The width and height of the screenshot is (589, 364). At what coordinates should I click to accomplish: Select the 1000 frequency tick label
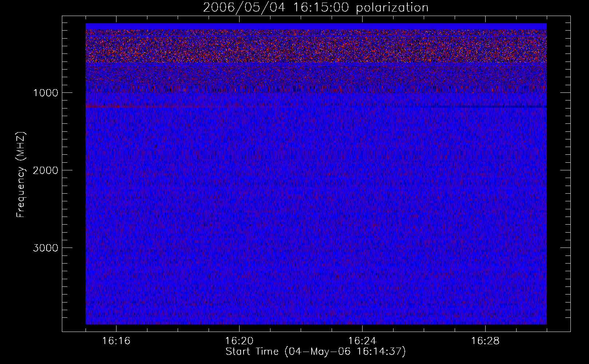[46, 93]
